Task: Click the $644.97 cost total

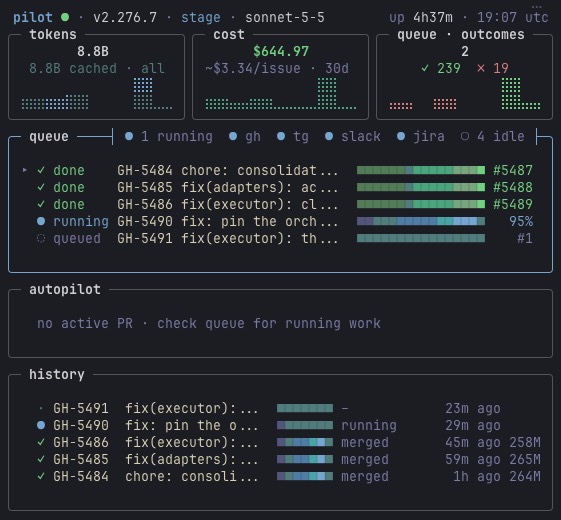Action: (x=281, y=51)
